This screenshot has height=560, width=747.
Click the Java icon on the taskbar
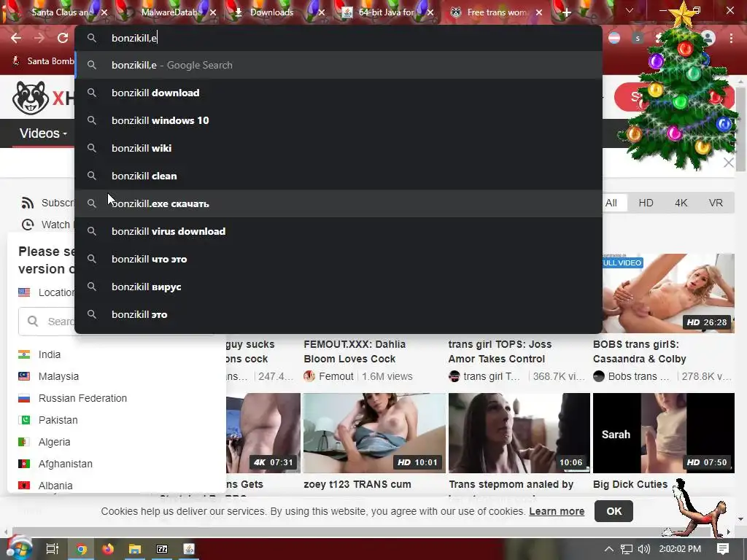click(189, 549)
